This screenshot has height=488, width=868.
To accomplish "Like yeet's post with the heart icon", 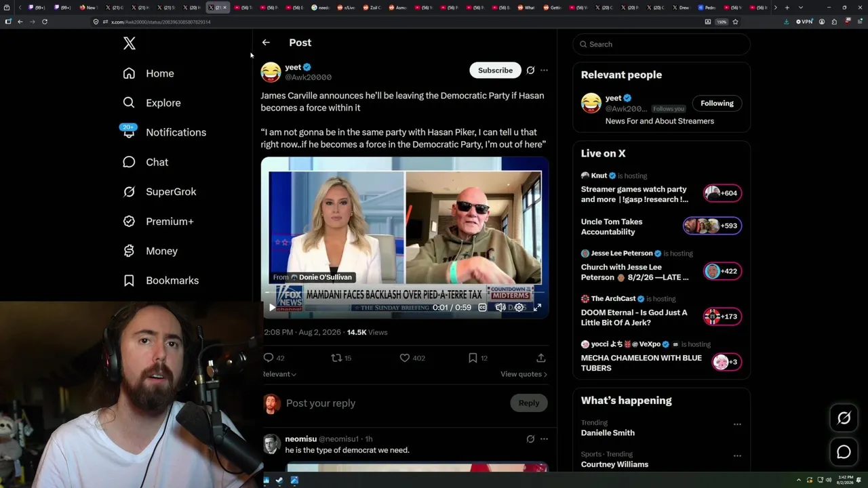I will 405,358.
